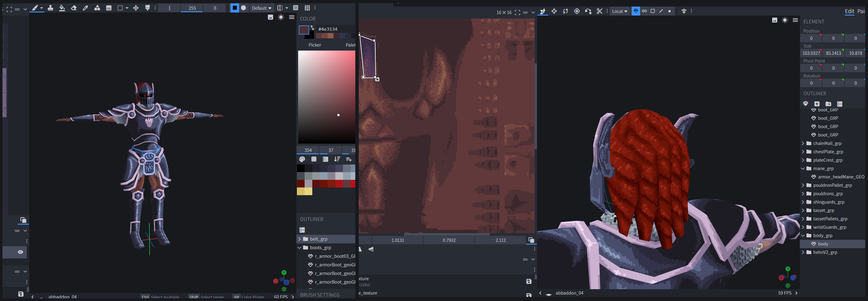
Task: Select the Move Layer tool in paint toolbar
Action: tap(136, 8)
